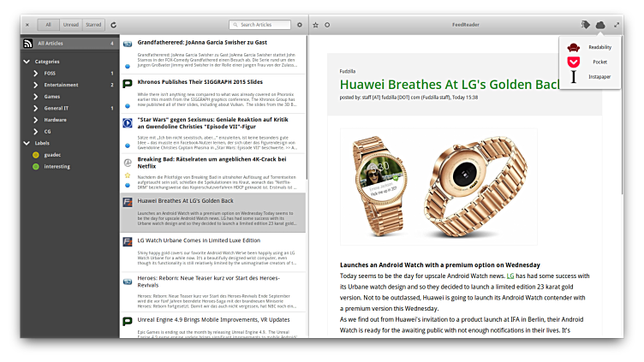Click the Readability sofa icon
Image resolution: width=644 pixels, height=362 pixels.
[574, 47]
